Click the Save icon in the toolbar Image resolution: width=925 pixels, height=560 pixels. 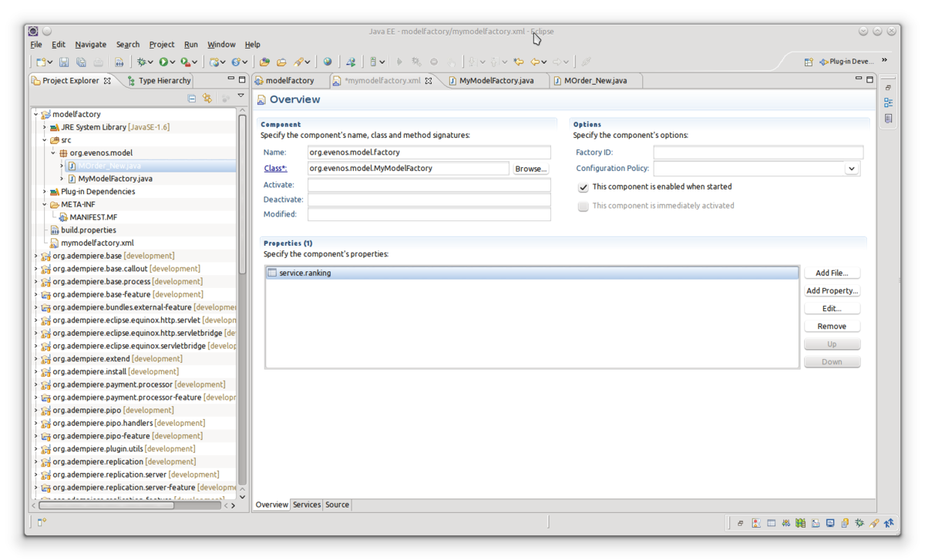64,62
